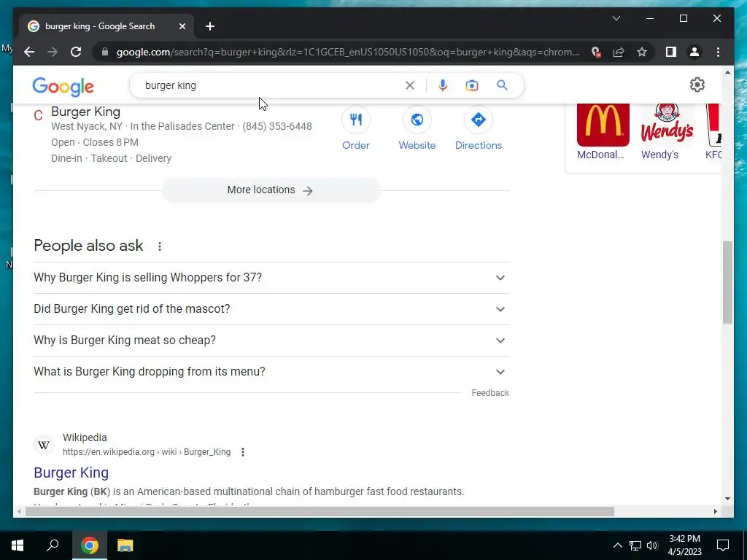Open the Chrome side panel
This screenshot has width=747, height=560.
(671, 52)
